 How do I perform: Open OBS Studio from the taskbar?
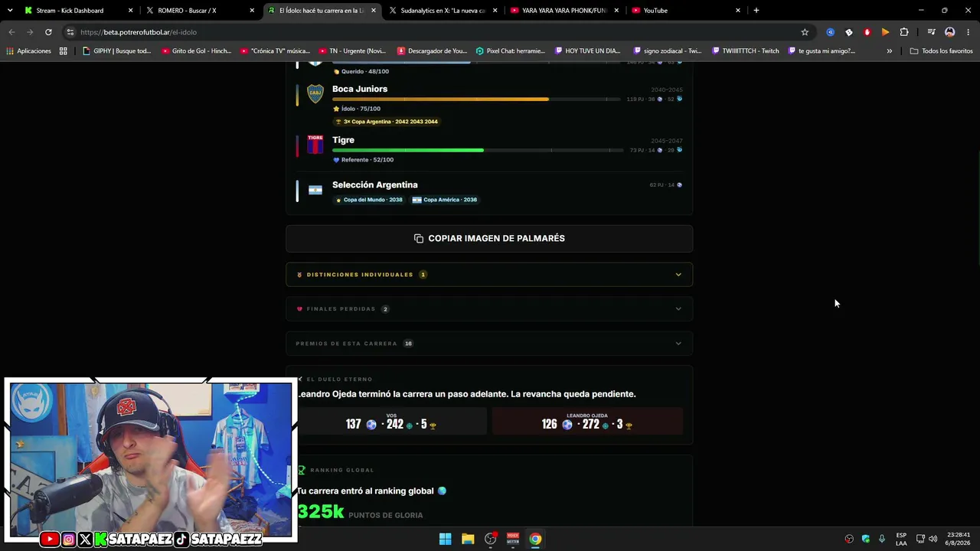[491, 539]
